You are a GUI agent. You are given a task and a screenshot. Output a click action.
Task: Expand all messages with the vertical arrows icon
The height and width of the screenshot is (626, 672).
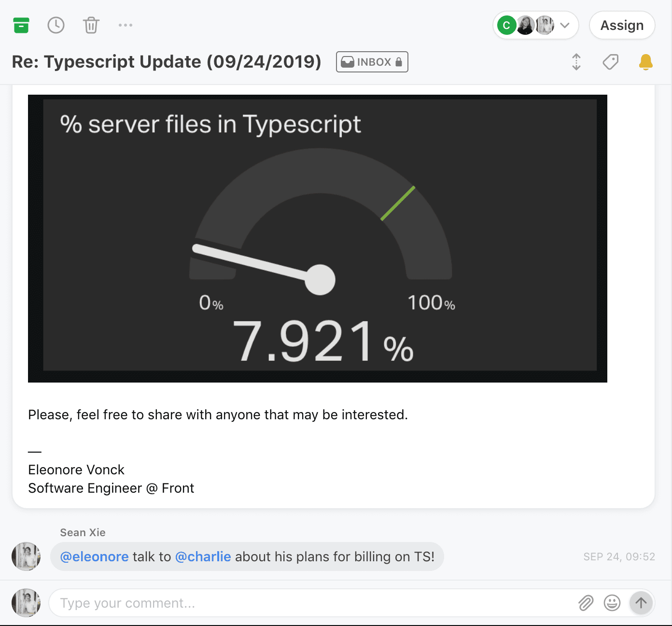pyautogui.click(x=576, y=62)
